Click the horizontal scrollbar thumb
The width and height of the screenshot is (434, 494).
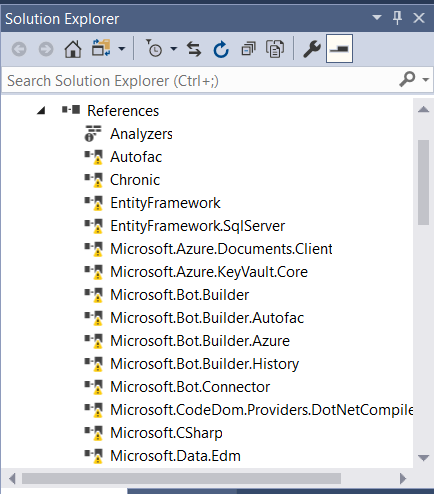[181, 479]
